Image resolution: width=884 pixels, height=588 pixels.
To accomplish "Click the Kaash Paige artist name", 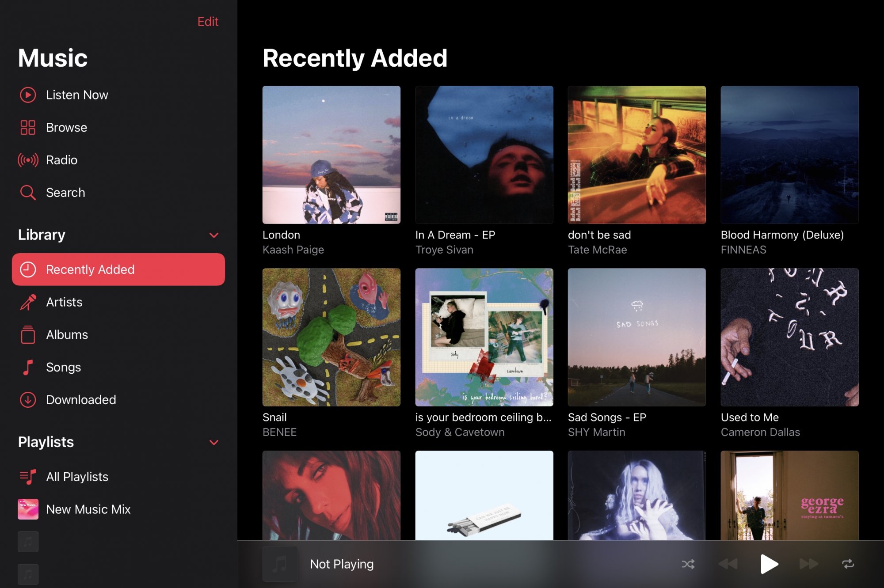I will click(x=293, y=250).
